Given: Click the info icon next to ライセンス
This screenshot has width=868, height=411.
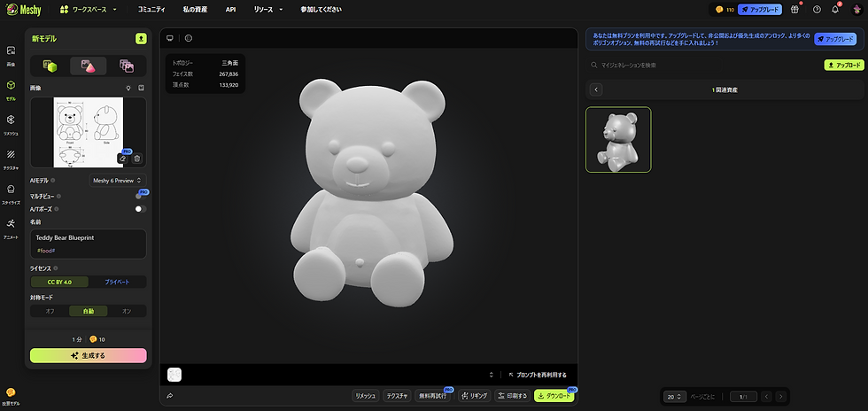Looking at the screenshot, I should (55, 268).
